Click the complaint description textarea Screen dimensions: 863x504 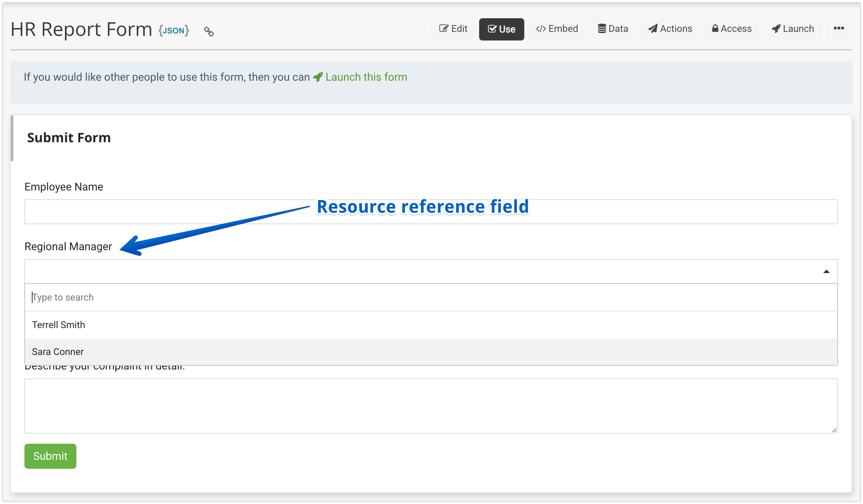pyautogui.click(x=431, y=406)
